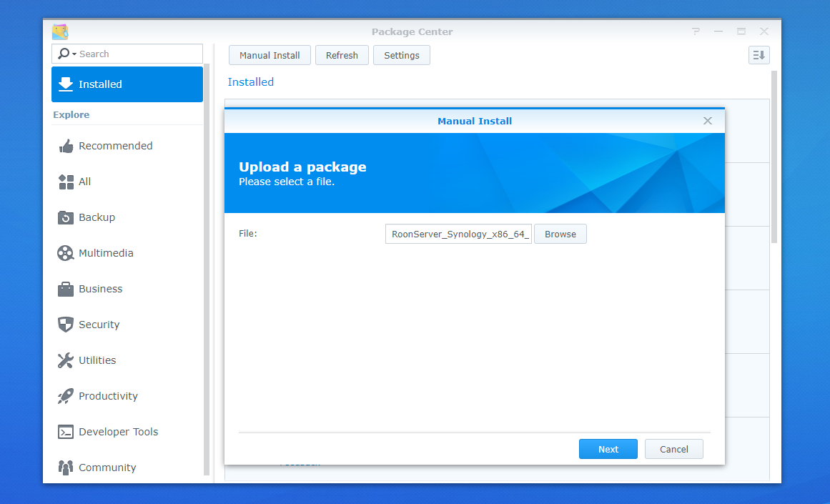Open the Community category

pos(107,468)
